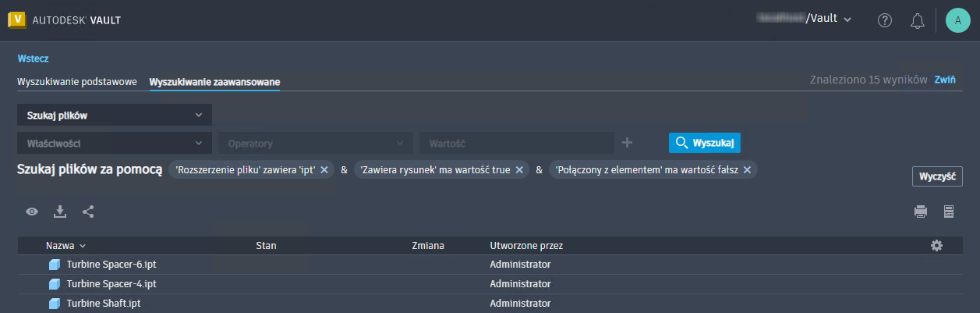Remove the 'Rozszerzenie pliku' filter chip
This screenshot has width=980, height=313.
[x=324, y=170]
